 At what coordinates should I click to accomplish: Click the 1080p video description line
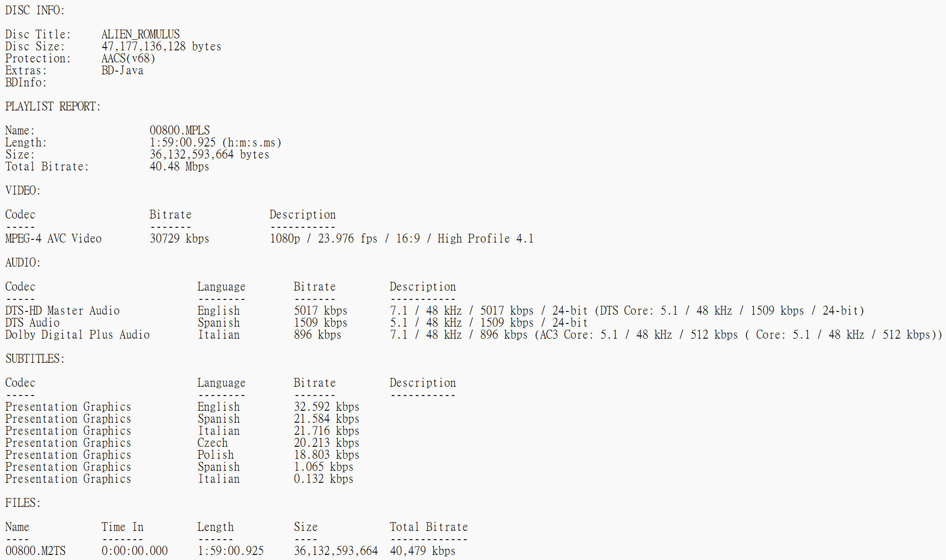401,239
